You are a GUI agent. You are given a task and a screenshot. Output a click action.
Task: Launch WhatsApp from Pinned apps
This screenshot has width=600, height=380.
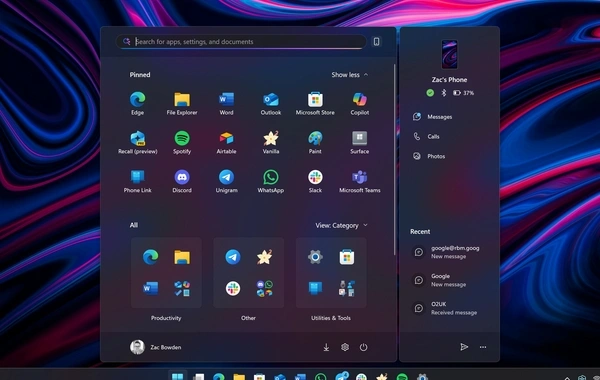pos(271,181)
